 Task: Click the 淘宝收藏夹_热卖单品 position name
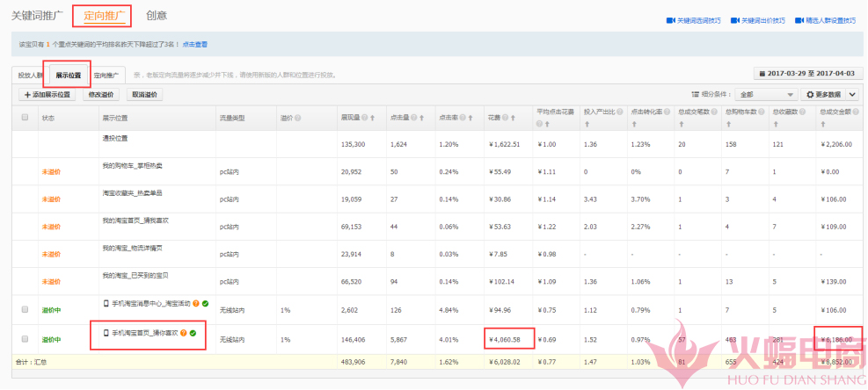(x=132, y=192)
